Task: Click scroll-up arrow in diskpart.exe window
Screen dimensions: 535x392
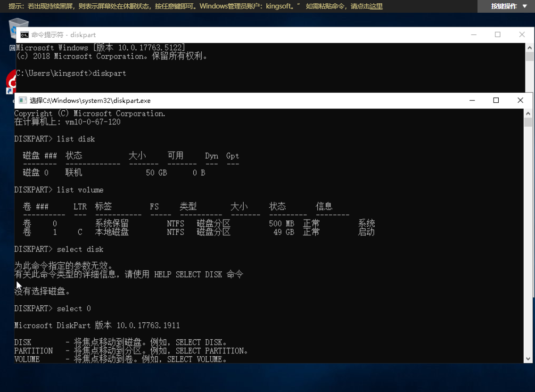Action: click(x=528, y=113)
